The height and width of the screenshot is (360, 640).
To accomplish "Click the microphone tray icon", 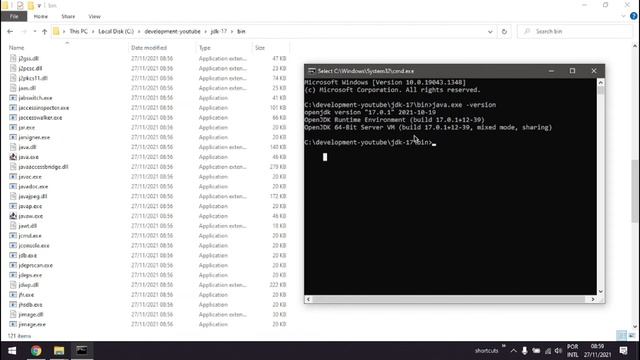I will tap(524, 351).
